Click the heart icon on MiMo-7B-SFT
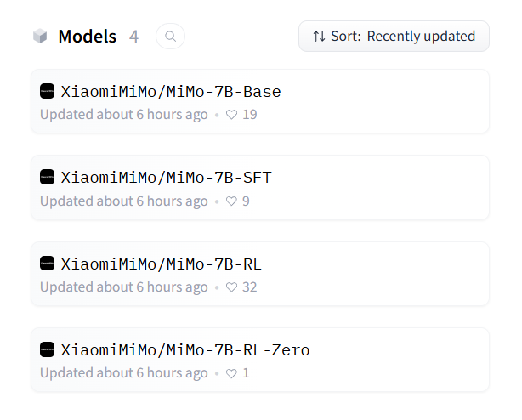This screenshot has width=522, height=420. pos(232,201)
